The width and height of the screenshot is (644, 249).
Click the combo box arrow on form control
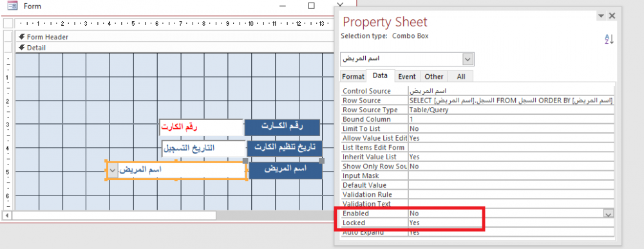pos(113,170)
